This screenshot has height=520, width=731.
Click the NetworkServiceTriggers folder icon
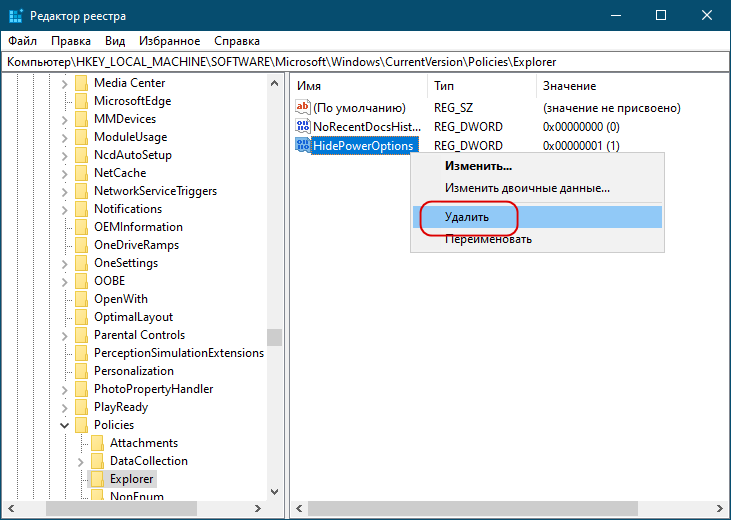(81, 191)
